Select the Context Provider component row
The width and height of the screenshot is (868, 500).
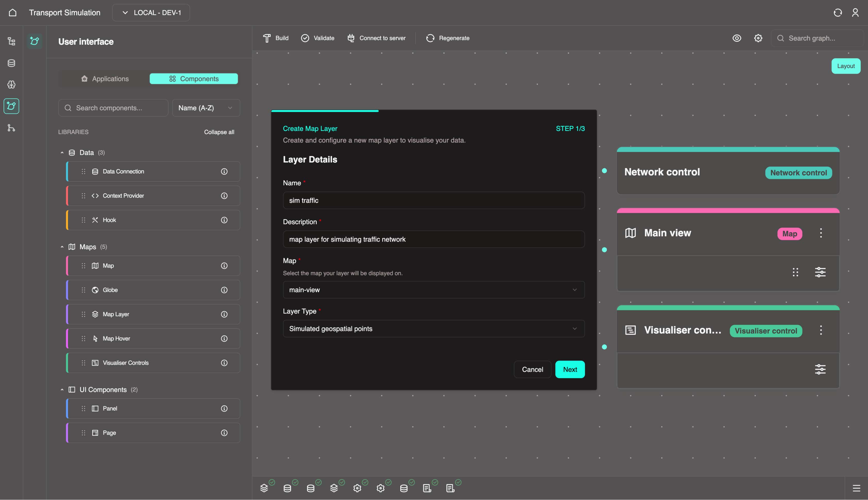click(153, 196)
